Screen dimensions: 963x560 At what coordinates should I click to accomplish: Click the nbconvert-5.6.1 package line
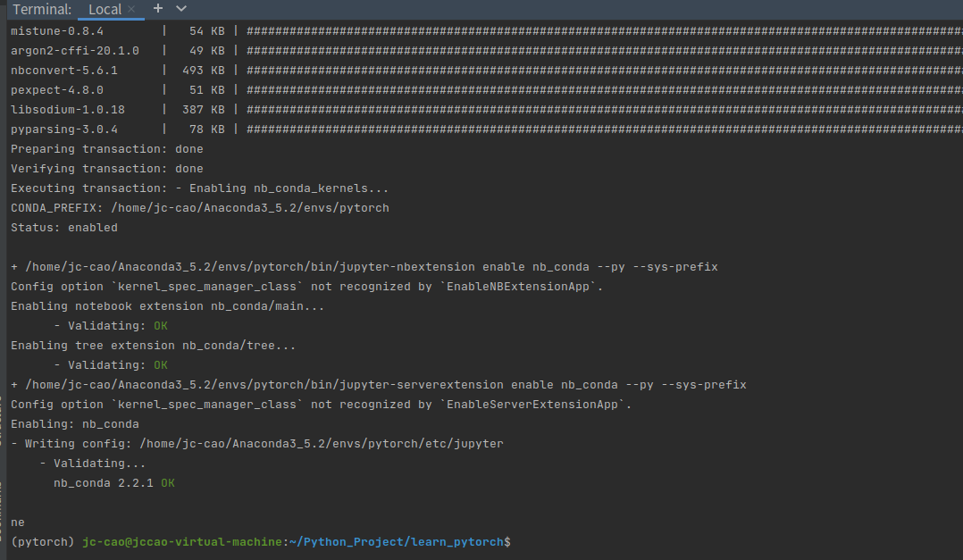click(486, 70)
